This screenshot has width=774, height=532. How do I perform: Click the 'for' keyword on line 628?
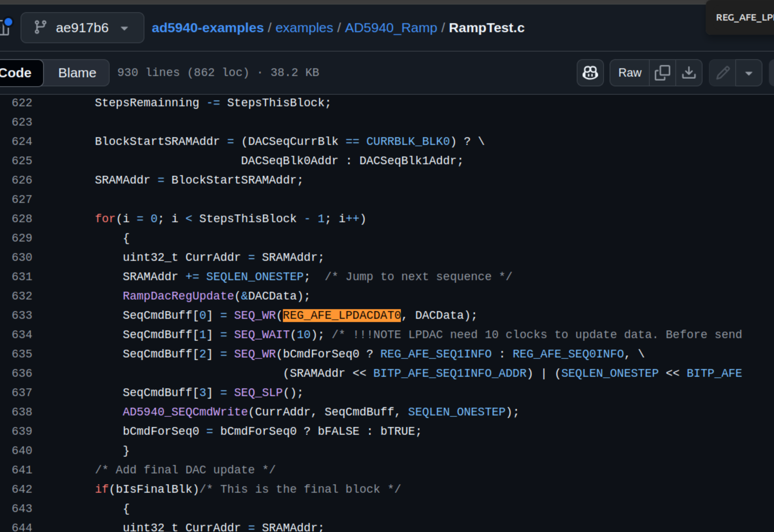click(x=105, y=219)
